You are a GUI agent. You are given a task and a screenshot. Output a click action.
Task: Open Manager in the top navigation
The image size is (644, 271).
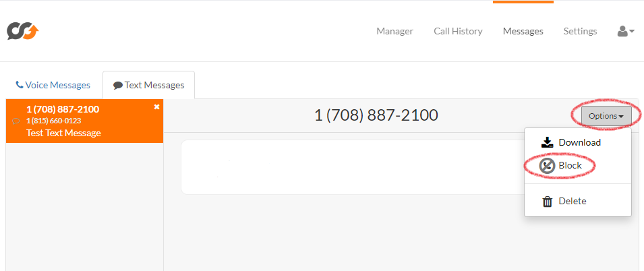coord(394,31)
